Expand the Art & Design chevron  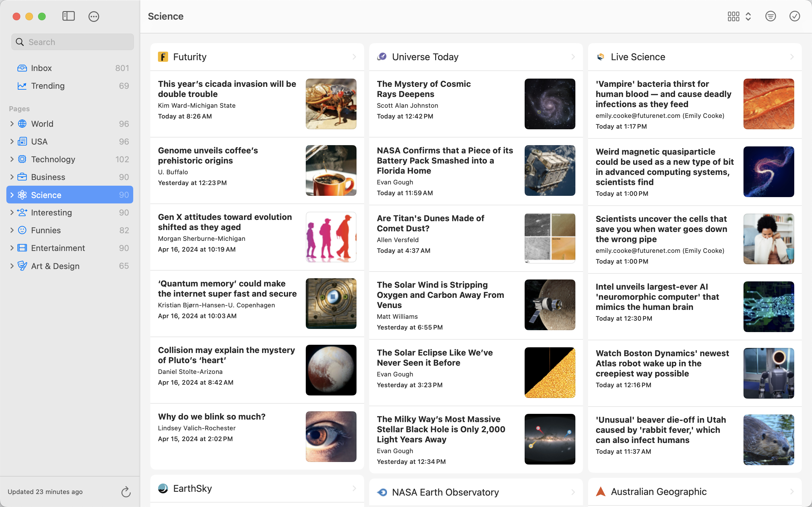click(12, 266)
